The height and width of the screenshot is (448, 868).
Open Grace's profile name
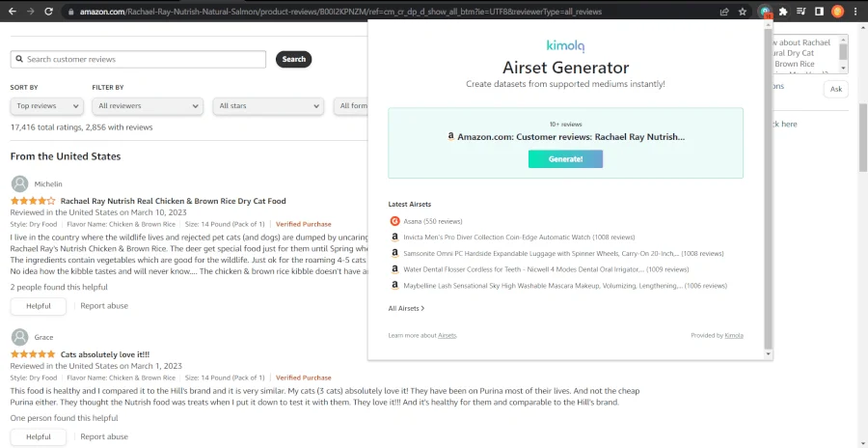(43, 337)
